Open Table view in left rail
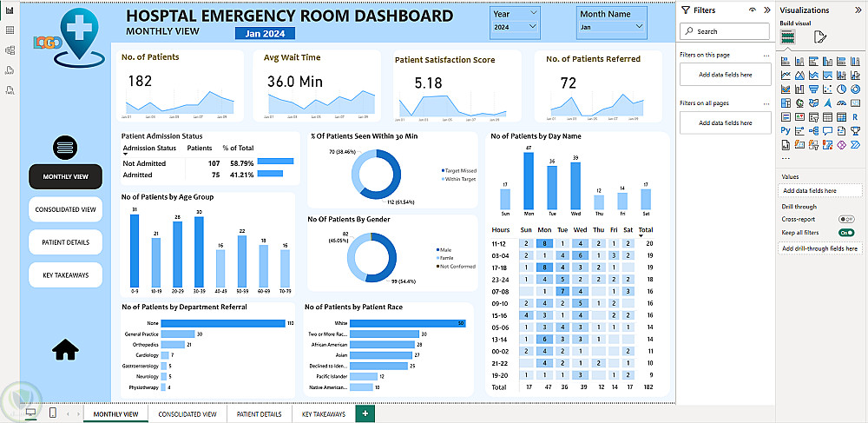Screen dimensions: 868x423 click(x=10, y=30)
